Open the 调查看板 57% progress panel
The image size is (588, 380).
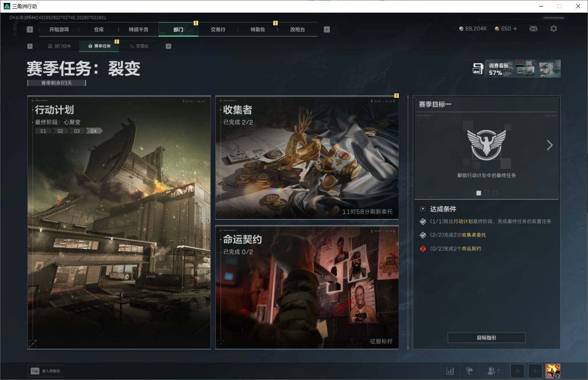coord(515,68)
